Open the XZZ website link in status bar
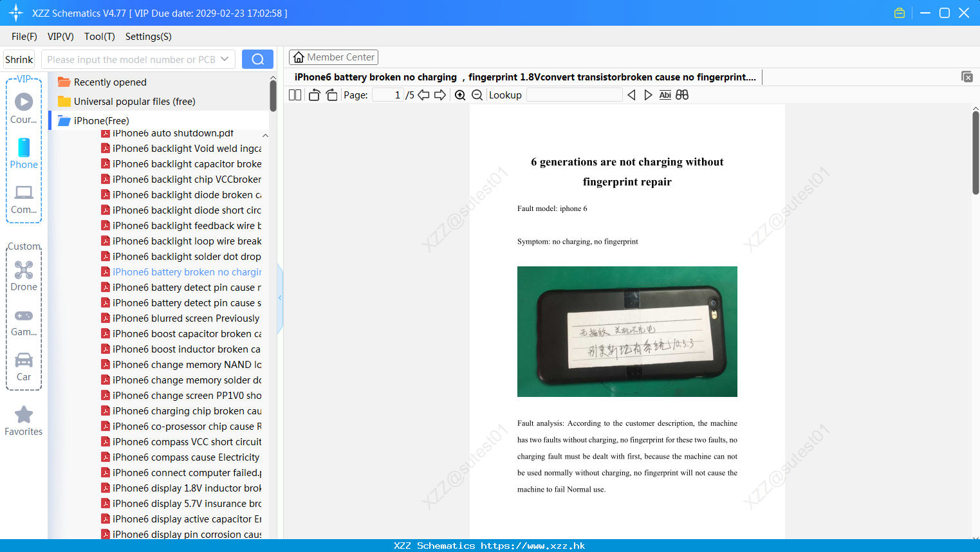The image size is (980, 552). pyautogui.click(x=533, y=546)
